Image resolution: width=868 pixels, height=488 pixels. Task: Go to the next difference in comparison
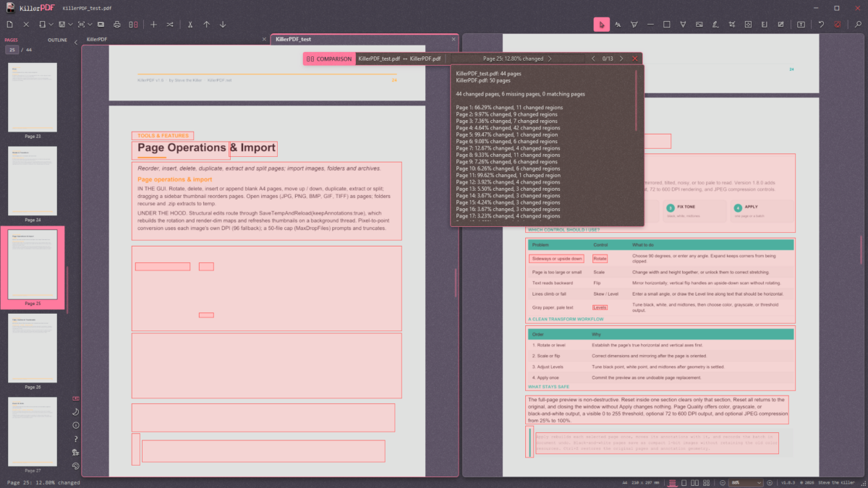(x=621, y=59)
